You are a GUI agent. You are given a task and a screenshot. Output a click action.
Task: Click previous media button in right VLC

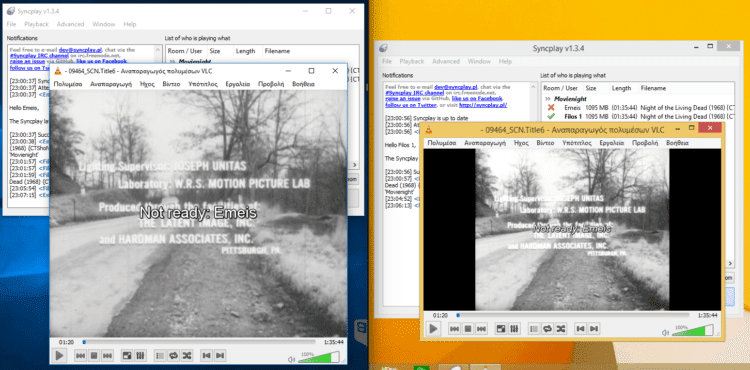pos(581,328)
